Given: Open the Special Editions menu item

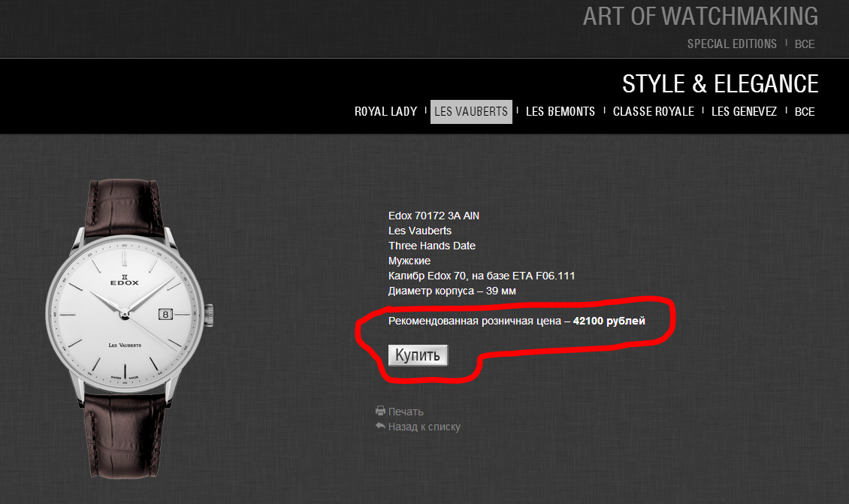Looking at the screenshot, I should 732,44.
